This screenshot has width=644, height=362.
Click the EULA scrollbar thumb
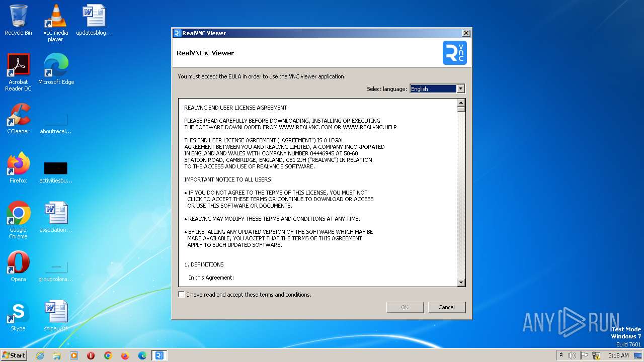pos(461,109)
